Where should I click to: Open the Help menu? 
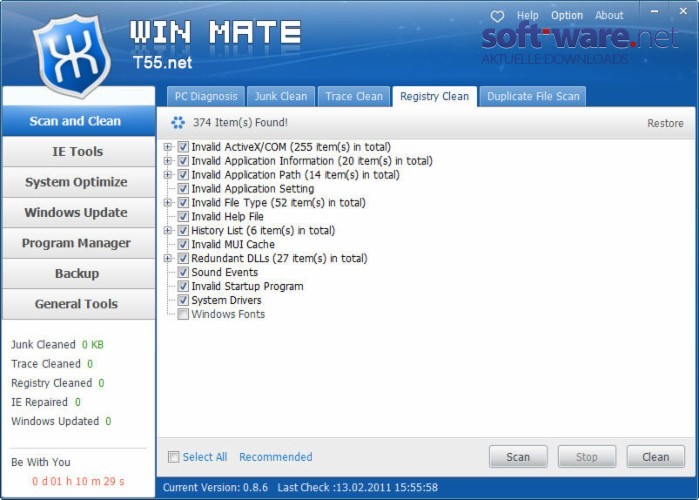point(528,16)
